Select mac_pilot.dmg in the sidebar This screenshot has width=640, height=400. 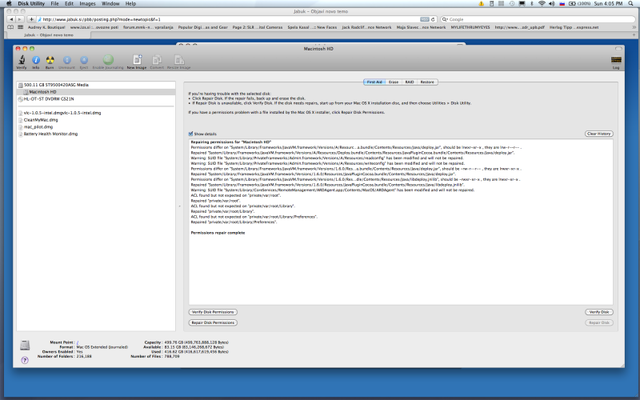point(96,127)
